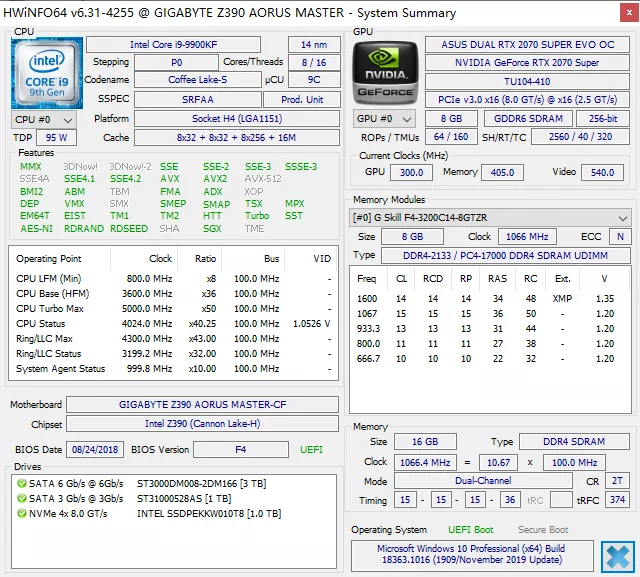Screen dimensions: 640x577
Task: Click the 2560 / 40 / 320 shader field
Action: click(x=580, y=137)
